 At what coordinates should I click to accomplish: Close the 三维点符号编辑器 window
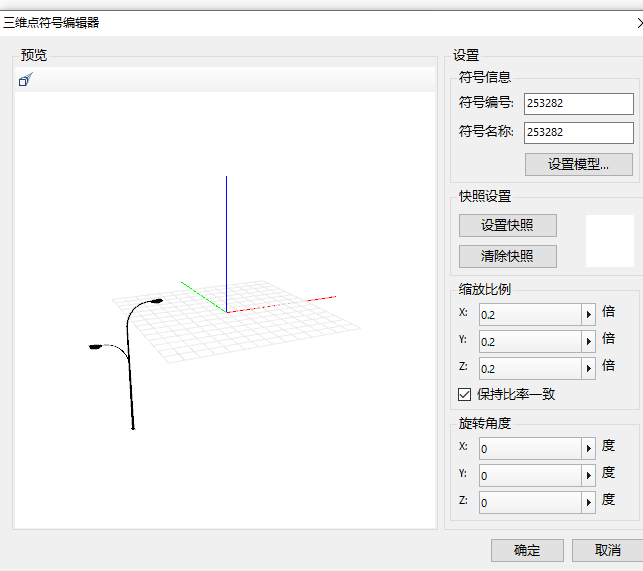640,23
